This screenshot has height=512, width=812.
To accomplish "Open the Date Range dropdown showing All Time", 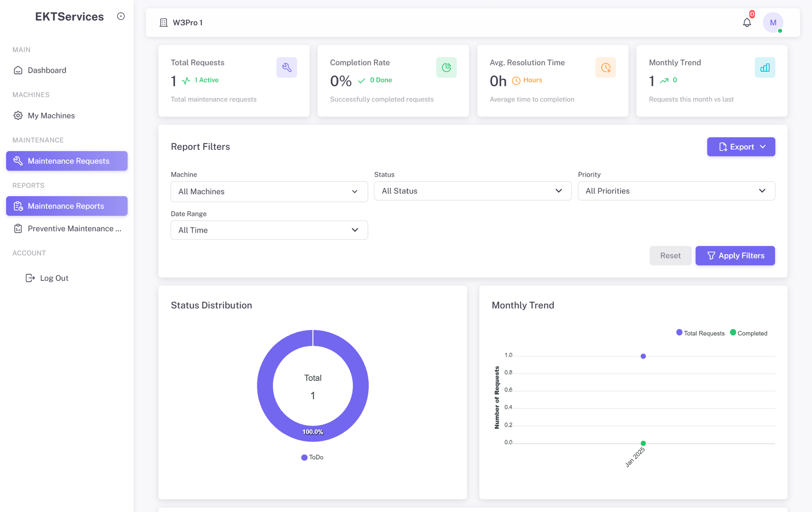I will pos(269,230).
